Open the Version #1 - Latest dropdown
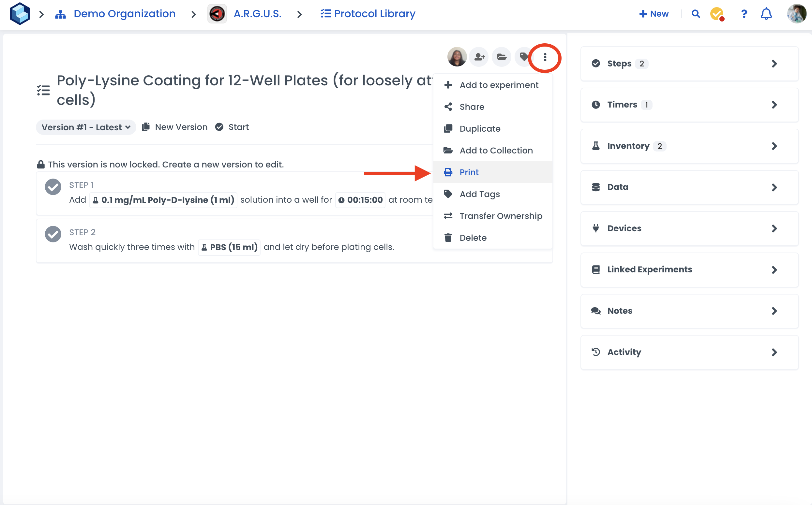The width and height of the screenshot is (812, 505). pos(86,127)
